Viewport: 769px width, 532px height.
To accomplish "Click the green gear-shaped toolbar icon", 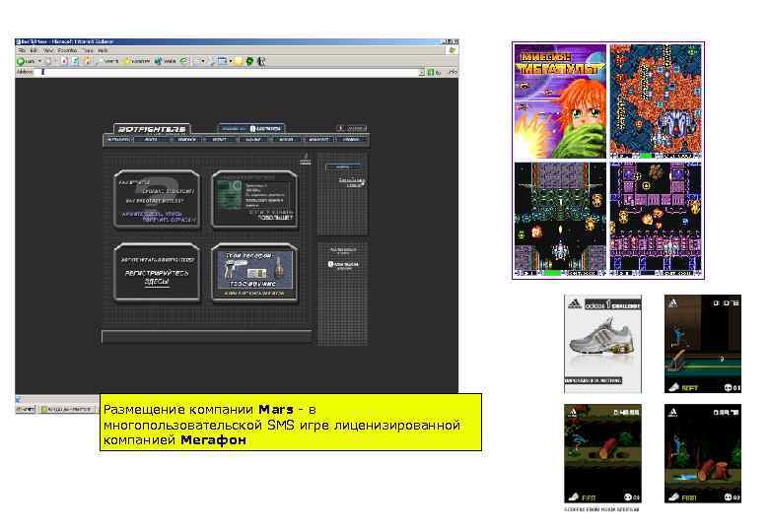I will pos(249,61).
